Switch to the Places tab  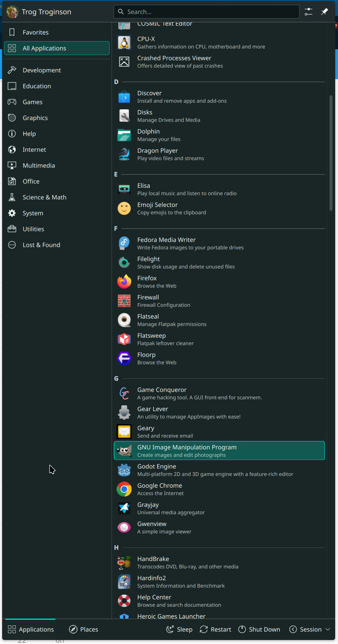(x=84, y=629)
